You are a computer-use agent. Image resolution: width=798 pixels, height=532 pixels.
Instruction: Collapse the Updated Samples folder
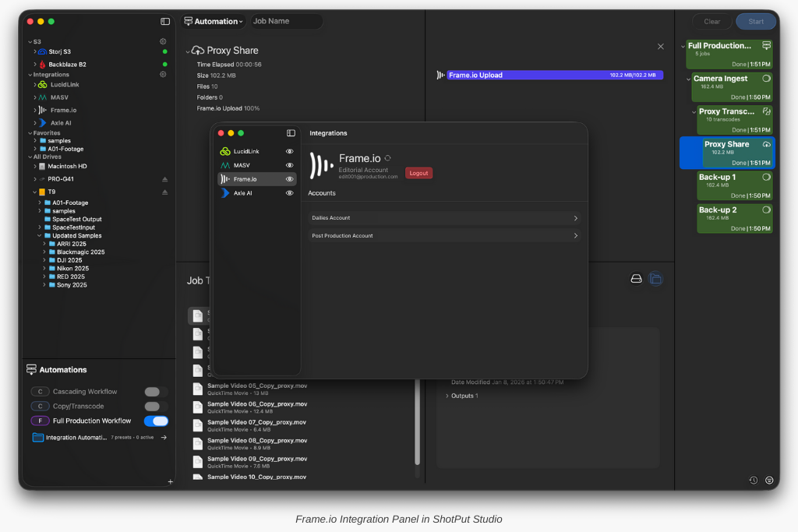tap(40, 235)
